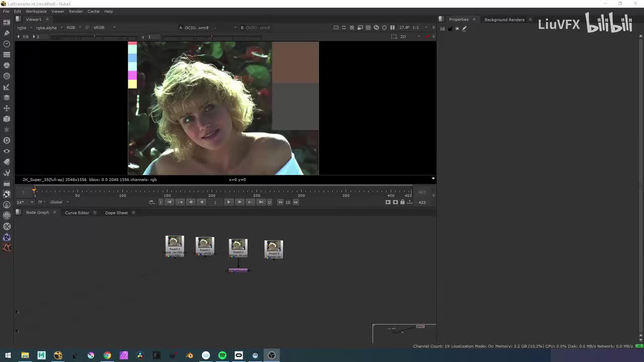Open the rgba layer dropdown
The width and height of the screenshot is (644, 362).
(24, 28)
